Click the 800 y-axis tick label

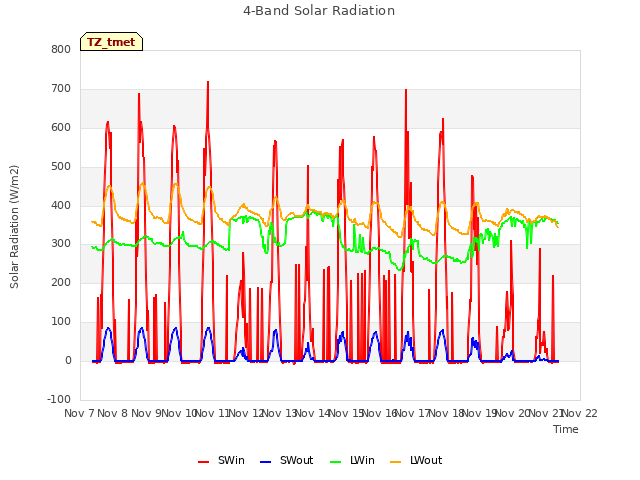point(61,50)
